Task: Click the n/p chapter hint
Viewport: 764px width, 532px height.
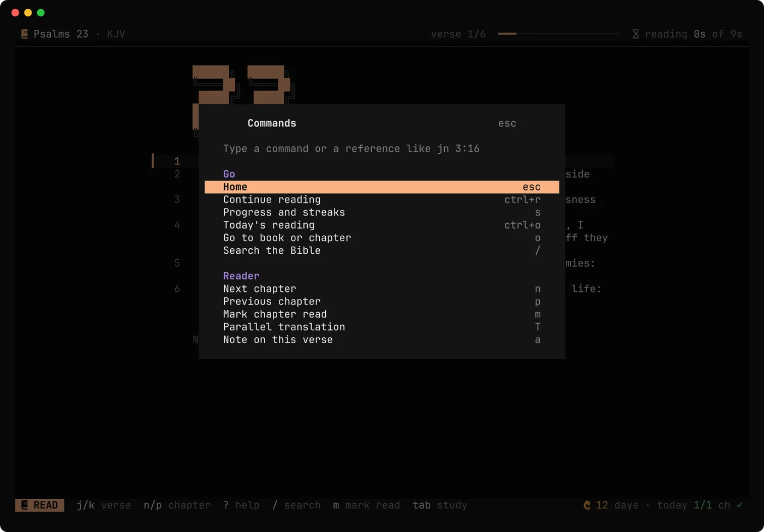Action: pyautogui.click(x=177, y=505)
